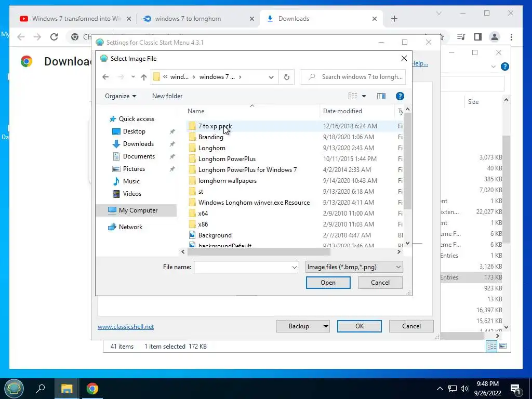Sort files by the Name column
The height and width of the screenshot is (399, 532).
click(196, 111)
